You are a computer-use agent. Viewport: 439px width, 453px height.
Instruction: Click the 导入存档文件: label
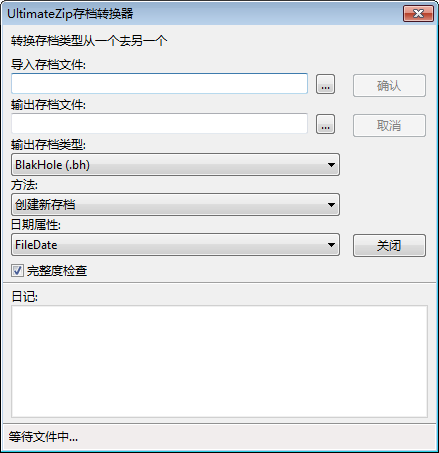pyautogui.click(x=48, y=64)
